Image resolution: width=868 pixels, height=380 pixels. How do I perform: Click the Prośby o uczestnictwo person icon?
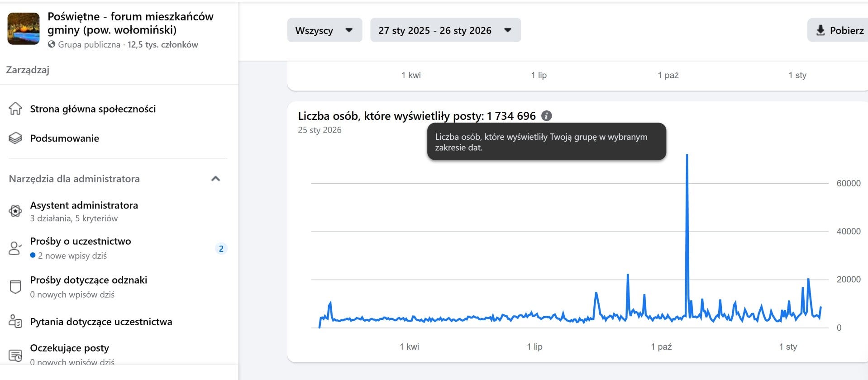[15, 248]
